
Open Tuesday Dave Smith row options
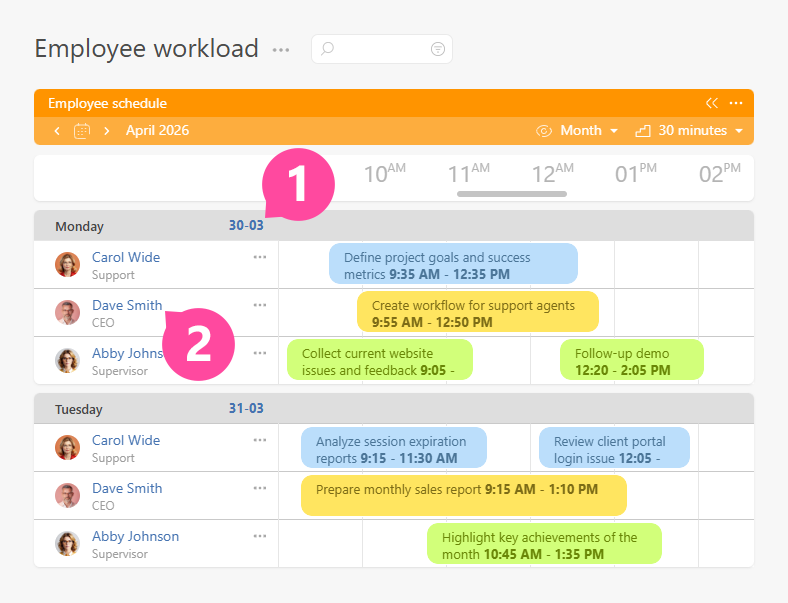tap(260, 488)
